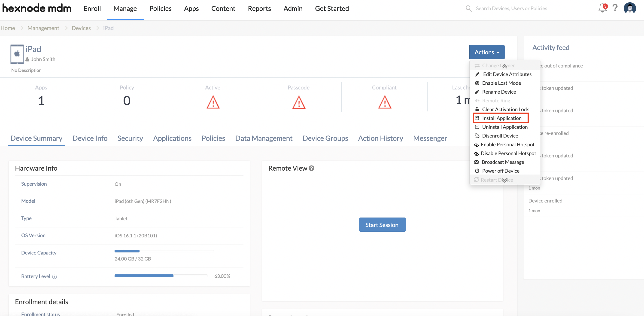The height and width of the screenshot is (316, 644).
Task: Click the Edit Device Attributes pencil icon
Action: pos(477,74)
